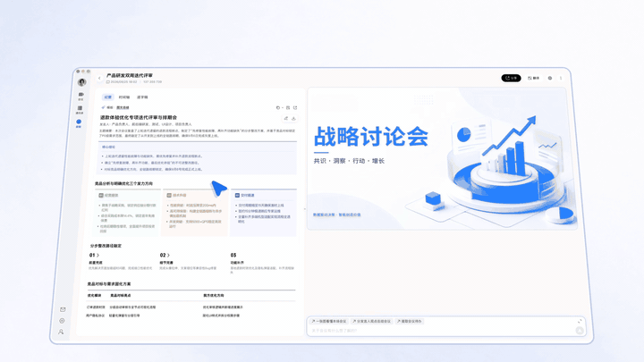Screen dimensions: 644x362
Task: Expand step 02 chevron
Action: point(168,256)
